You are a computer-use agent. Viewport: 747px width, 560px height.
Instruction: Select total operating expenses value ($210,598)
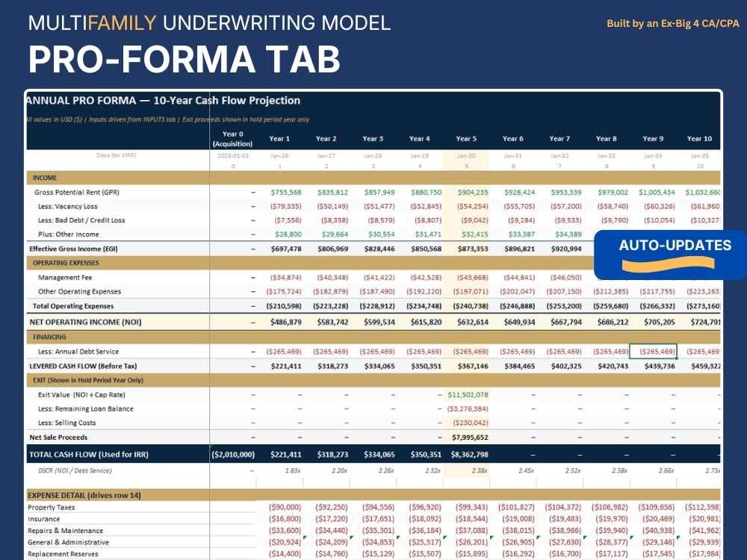coord(284,305)
